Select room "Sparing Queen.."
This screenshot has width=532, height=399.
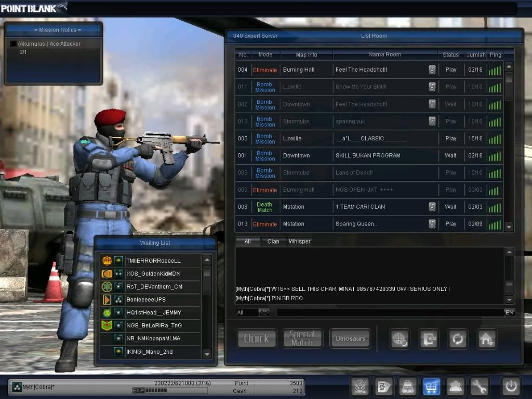click(x=369, y=224)
